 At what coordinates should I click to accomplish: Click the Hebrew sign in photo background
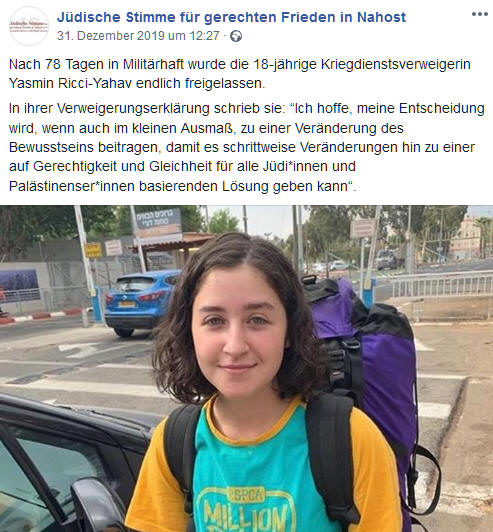click(158, 223)
